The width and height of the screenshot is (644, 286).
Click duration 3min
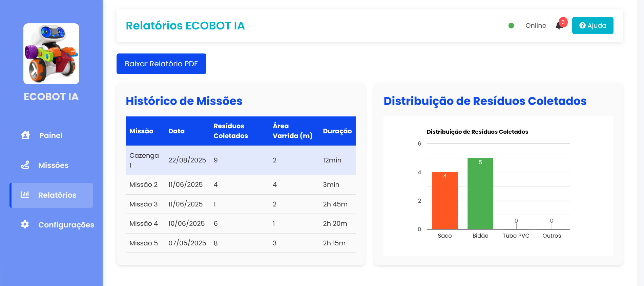(x=331, y=184)
